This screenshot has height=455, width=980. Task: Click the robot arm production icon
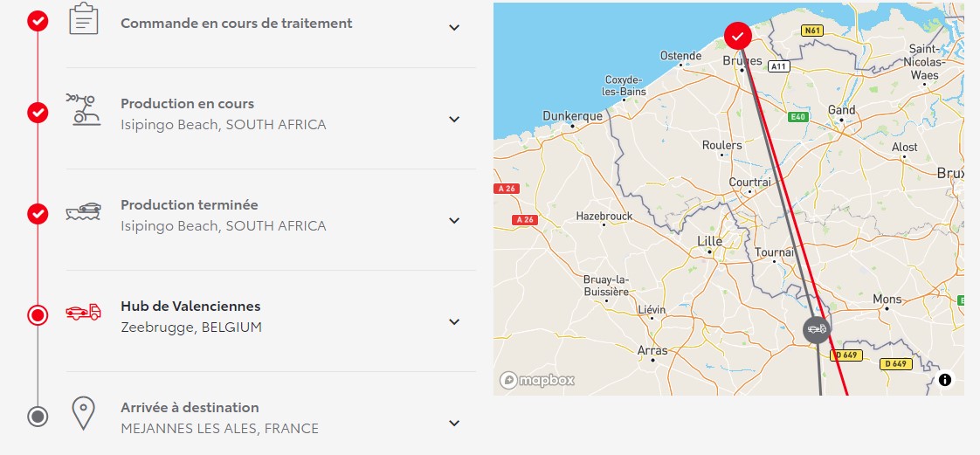click(x=84, y=109)
